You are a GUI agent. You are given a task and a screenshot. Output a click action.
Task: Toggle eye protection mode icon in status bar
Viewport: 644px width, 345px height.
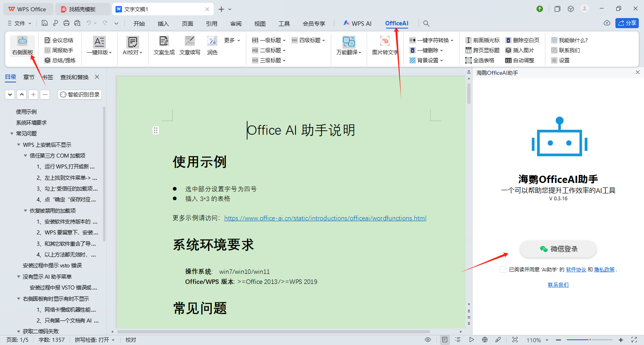(428, 340)
